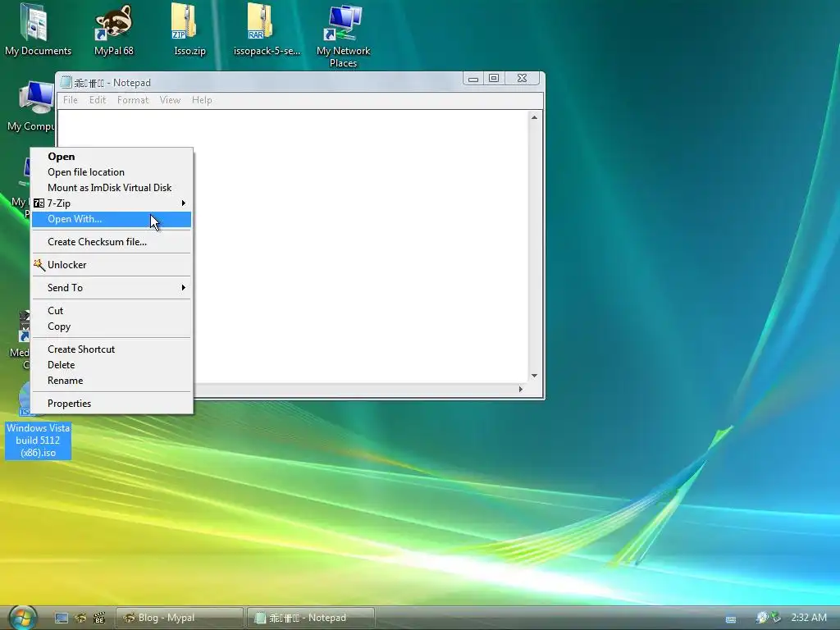Select the Isso.zip archive icon
840x630 pixels.
tap(189, 30)
